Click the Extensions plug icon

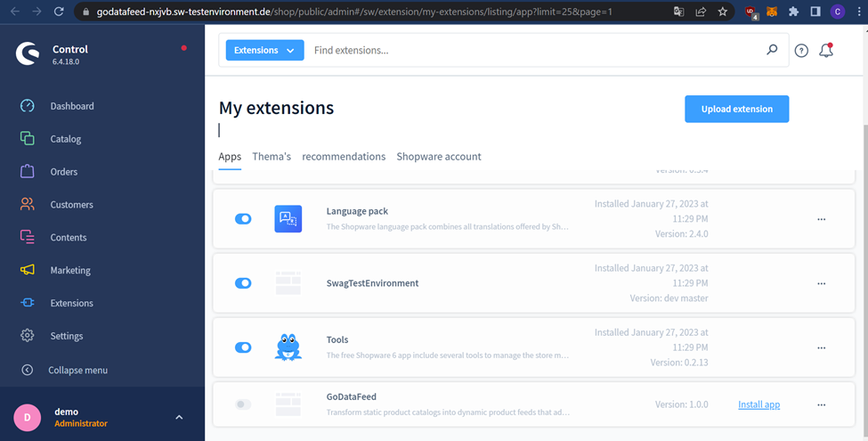(x=27, y=303)
